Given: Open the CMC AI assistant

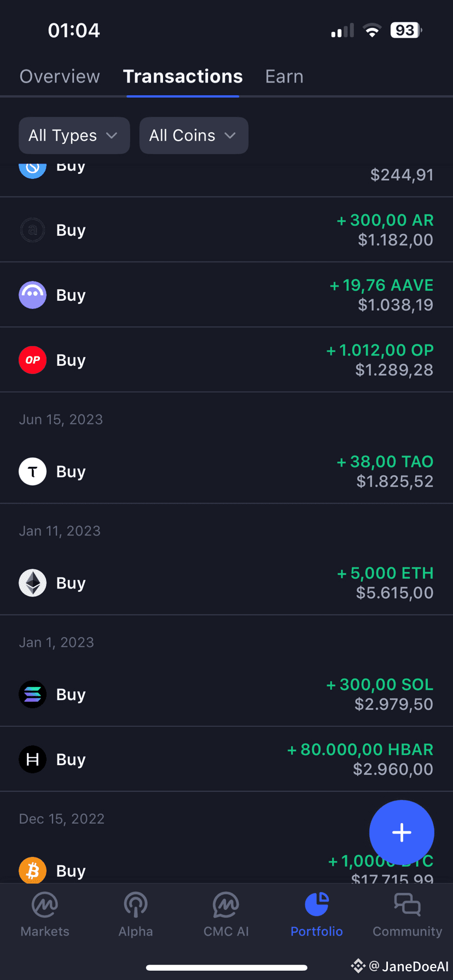Looking at the screenshot, I should tap(226, 914).
